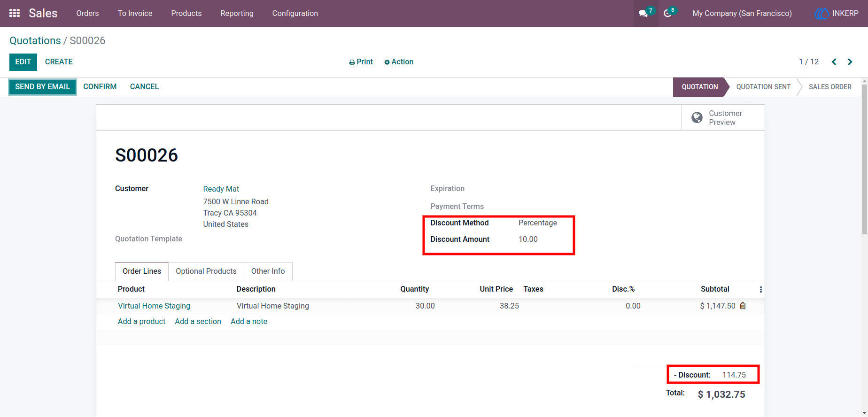Image resolution: width=868 pixels, height=417 pixels.
Task: Sort by the Subtotal column header
Action: click(x=715, y=289)
